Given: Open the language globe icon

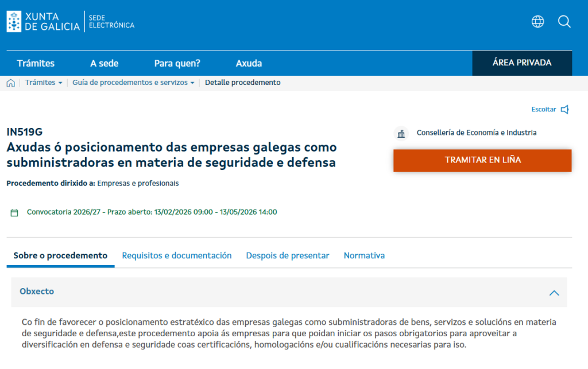Looking at the screenshot, I should pyautogui.click(x=537, y=22).
